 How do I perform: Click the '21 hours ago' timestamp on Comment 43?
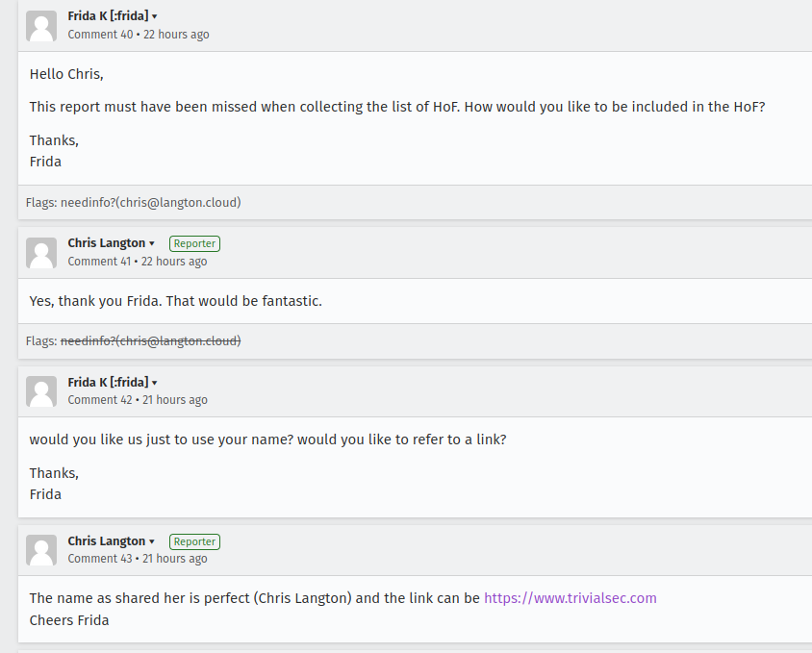pyautogui.click(x=174, y=558)
